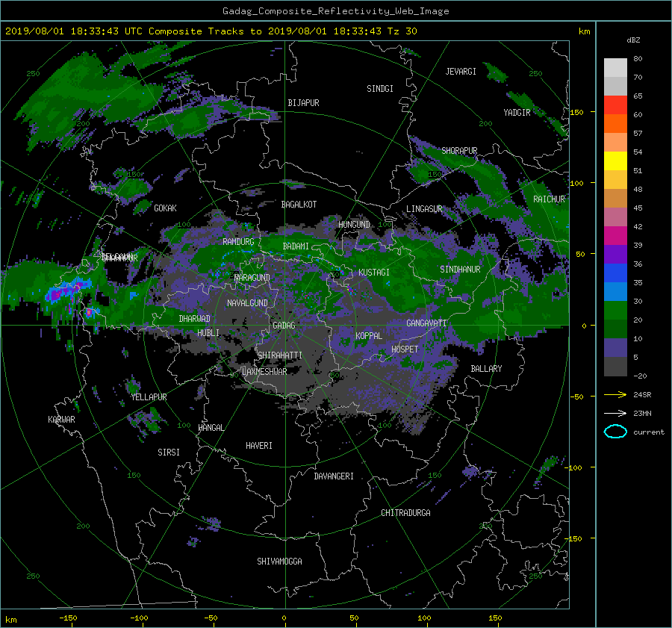Click the GADAG label at radar center

[x=284, y=326]
